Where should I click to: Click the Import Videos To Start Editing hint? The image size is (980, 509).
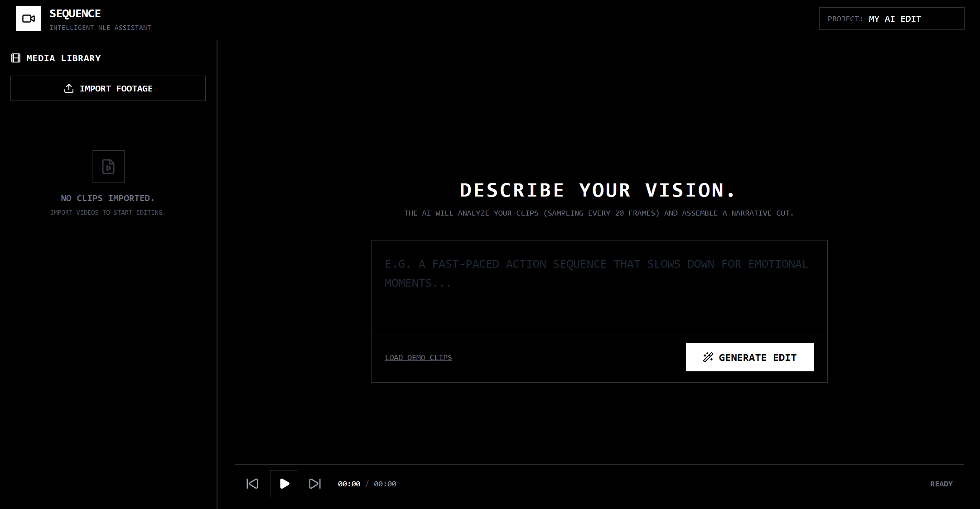tap(108, 212)
